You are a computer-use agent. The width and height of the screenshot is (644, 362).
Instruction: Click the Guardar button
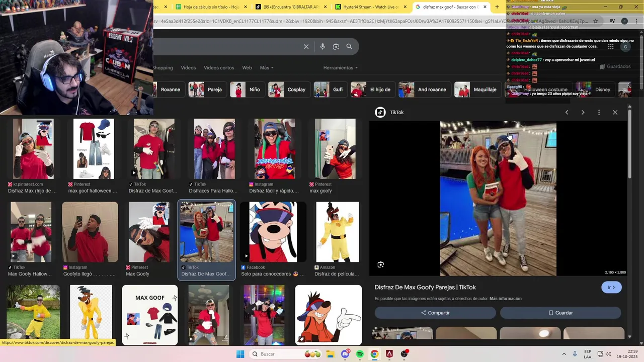(560, 313)
